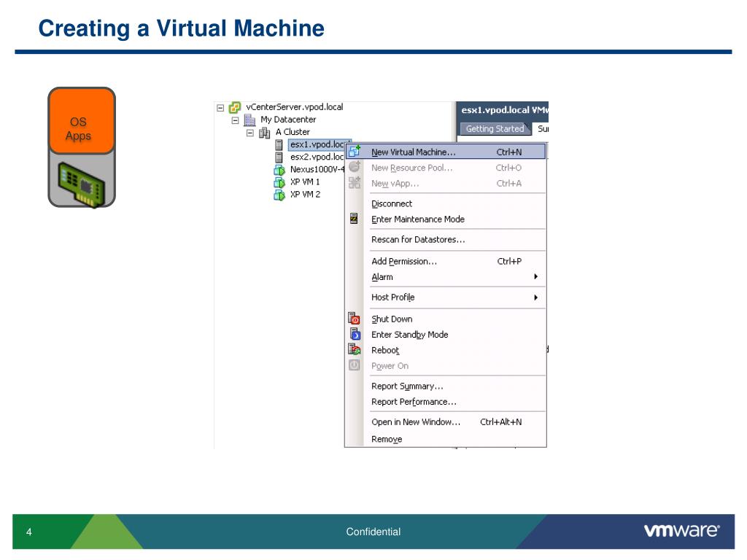Open the Alarm submenu arrow
This screenshot has width=747, height=560.
(536, 276)
